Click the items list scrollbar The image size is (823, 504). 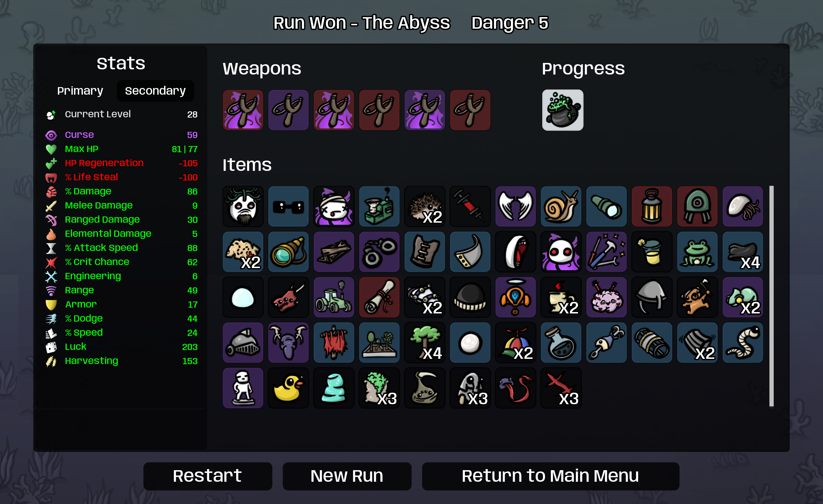772,296
